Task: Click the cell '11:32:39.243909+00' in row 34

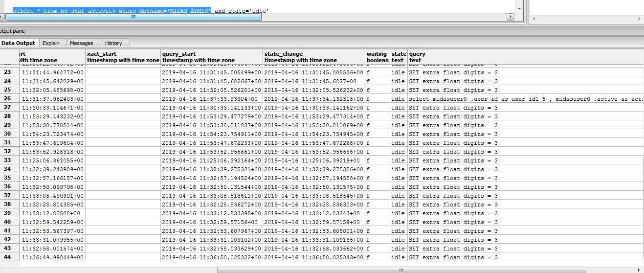Action: 52,169
